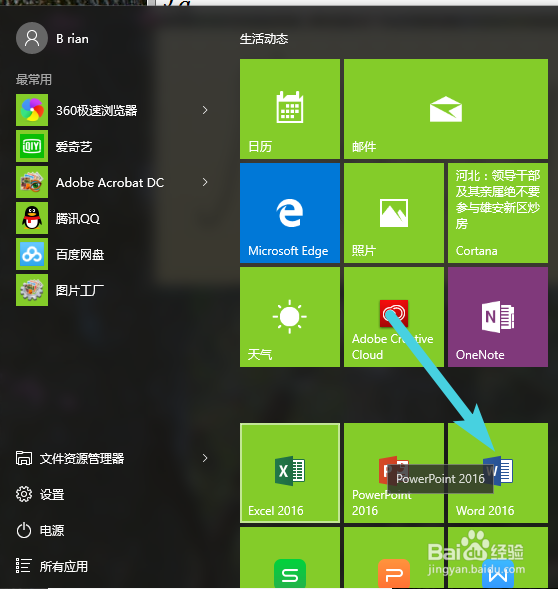Viewport: 558px width, 589px height.
Task: Open 设置 settings
Action: click(x=40, y=494)
